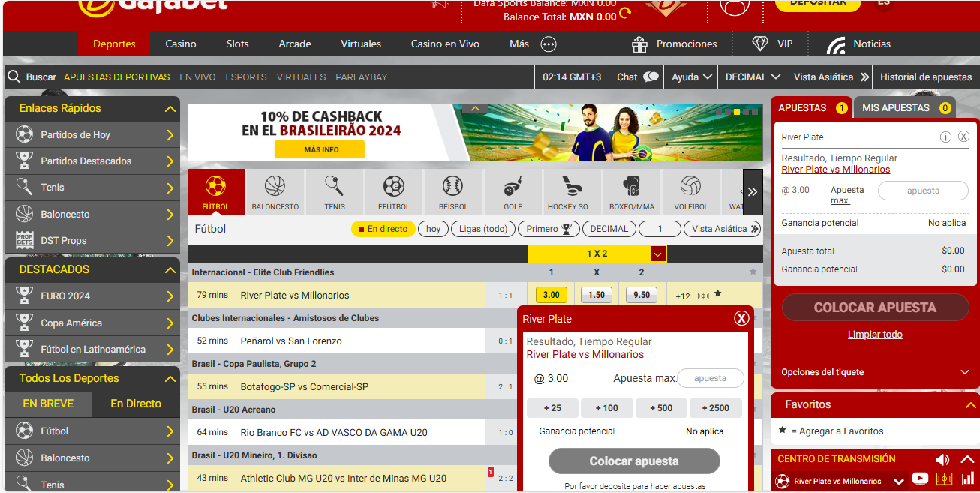
Task: Open the Casino en Vivo tab
Action: (445, 44)
